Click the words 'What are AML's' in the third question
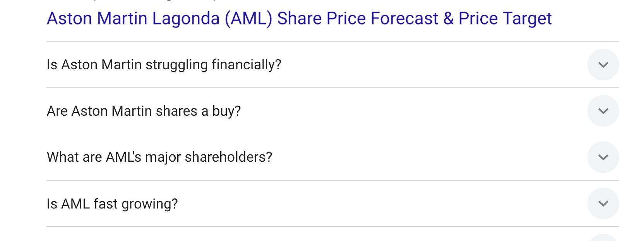The width and height of the screenshot is (644, 241). tap(94, 157)
